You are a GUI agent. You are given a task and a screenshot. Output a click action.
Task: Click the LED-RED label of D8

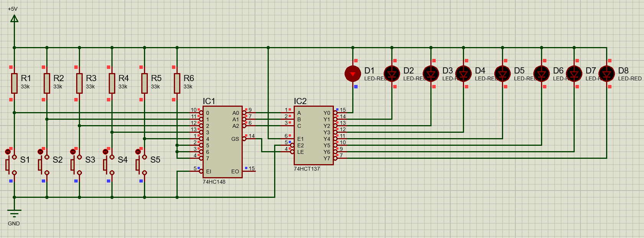point(630,78)
